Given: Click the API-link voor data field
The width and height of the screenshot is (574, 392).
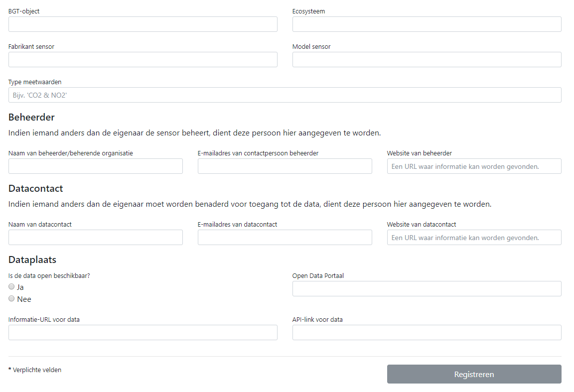Looking at the screenshot, I should [x=427, y=333].
